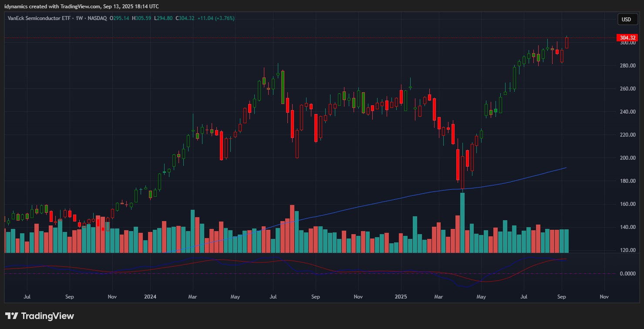Click the 2024 label on time axis

pyautogui.click(x=150, y=297)
